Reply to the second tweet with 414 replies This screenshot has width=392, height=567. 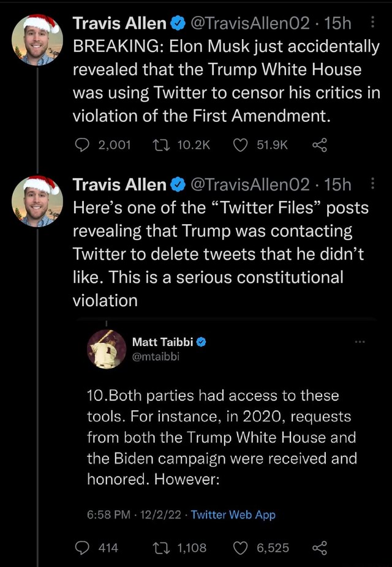click(81, 547)
